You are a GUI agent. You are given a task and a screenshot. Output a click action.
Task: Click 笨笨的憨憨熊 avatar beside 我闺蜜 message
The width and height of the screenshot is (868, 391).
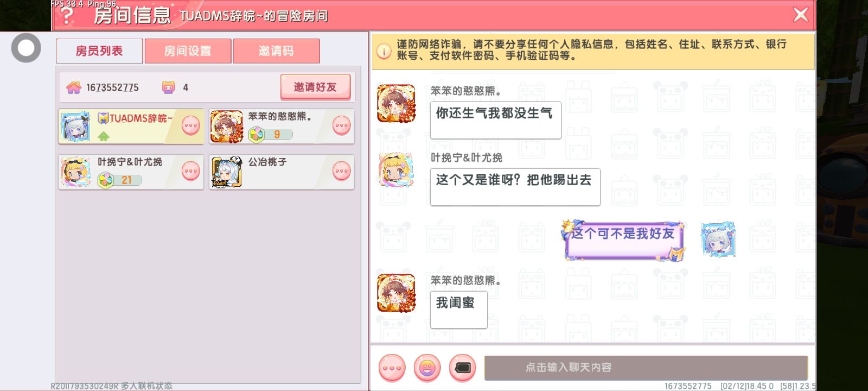(396, 293)
